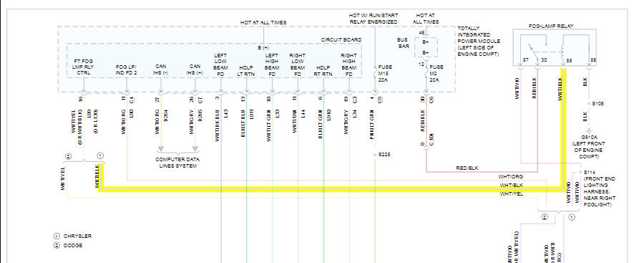Click the WHT/LT GRN wire label
644x263 pixels.
268,125
